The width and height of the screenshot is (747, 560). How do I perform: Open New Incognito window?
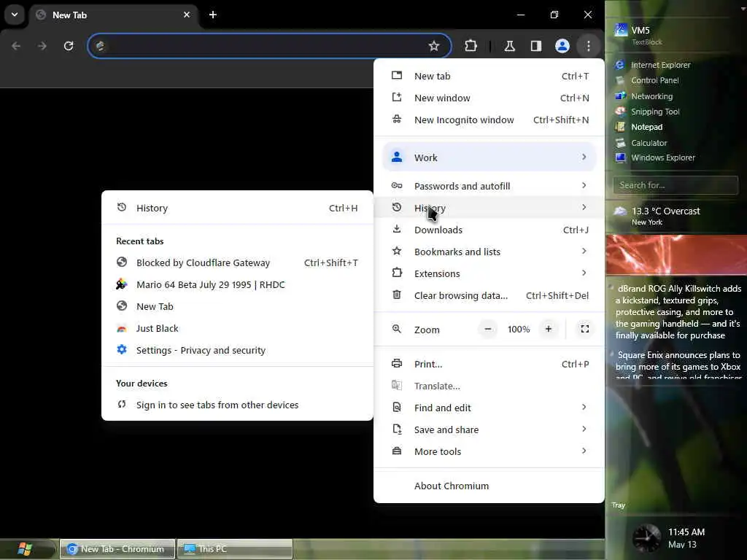pyautogui.click(x=489, y=120)
